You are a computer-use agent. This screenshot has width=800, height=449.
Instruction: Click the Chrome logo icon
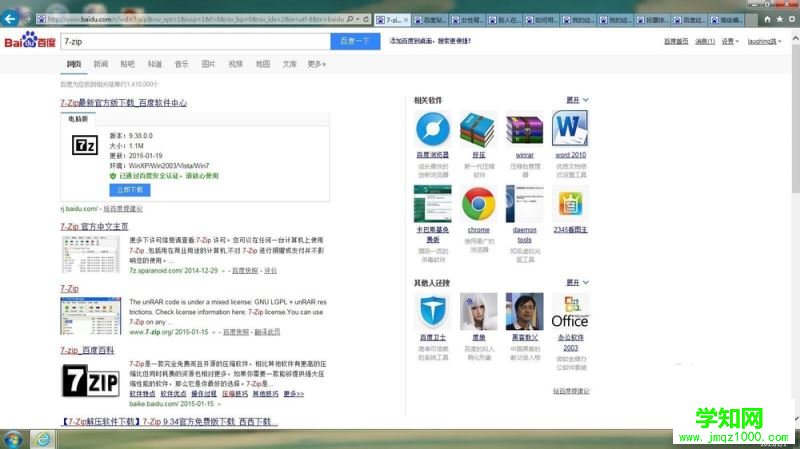tap(478, 204)
